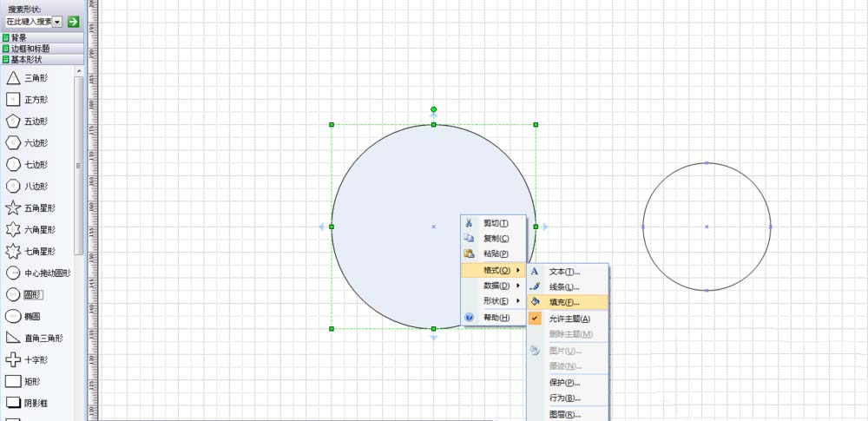Choose 填充(F)... from the format submenu
Screen dimensions: 868x421
point(564,303)
